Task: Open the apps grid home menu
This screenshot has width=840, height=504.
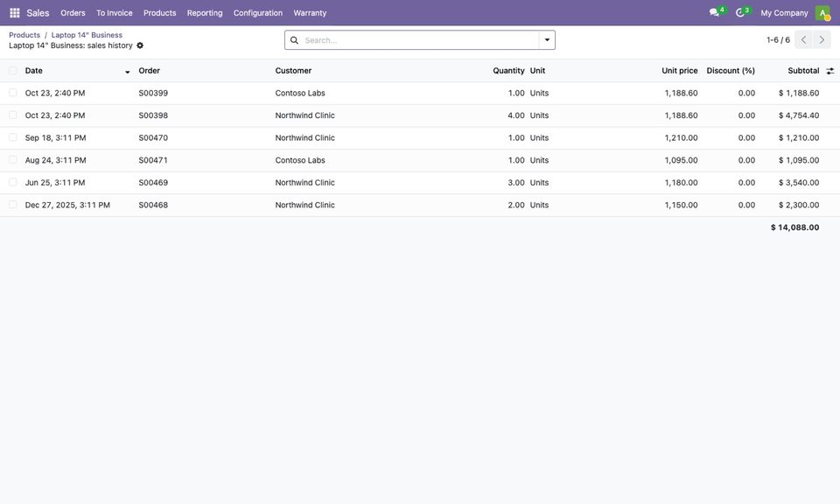Action: [15, 13]
